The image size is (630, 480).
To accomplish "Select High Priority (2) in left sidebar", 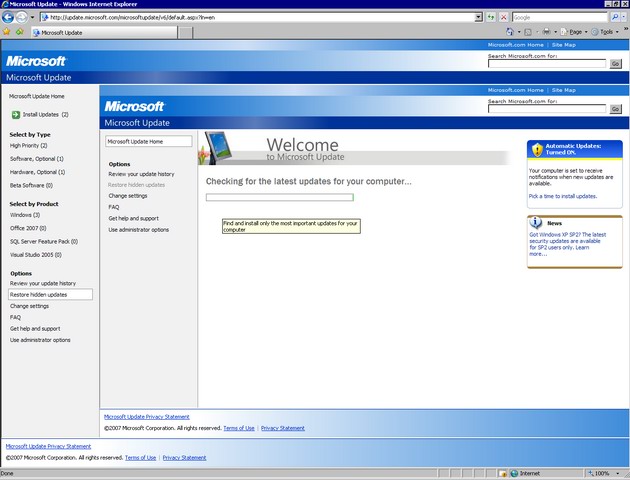I will click(28, 146).
